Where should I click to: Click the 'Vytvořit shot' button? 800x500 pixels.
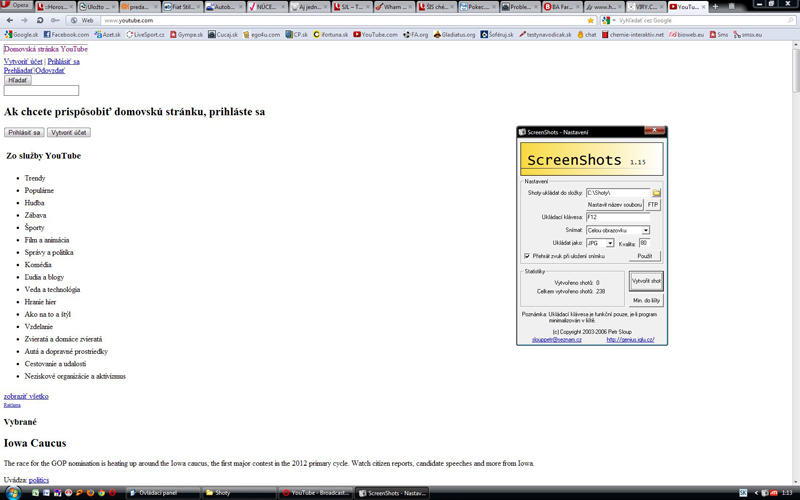[x=646, y=281]
